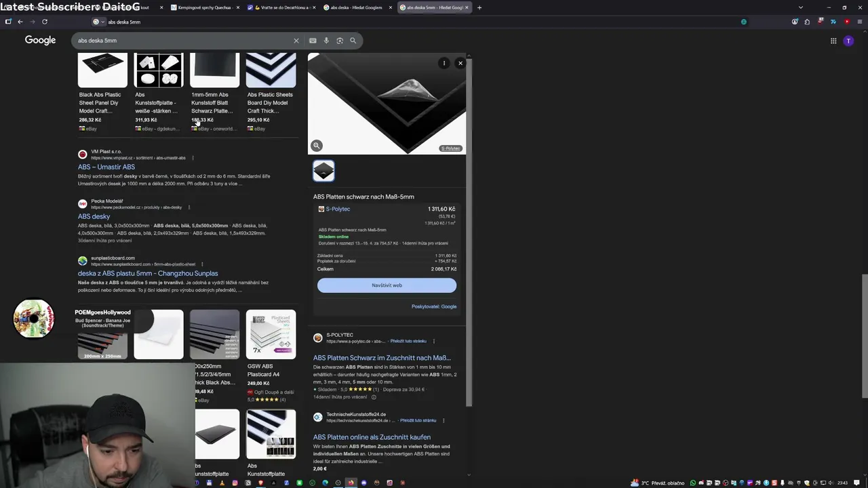Open options for the sunplasticboard result
This screenshot has height=488, width=868.
tap(202, 264)
